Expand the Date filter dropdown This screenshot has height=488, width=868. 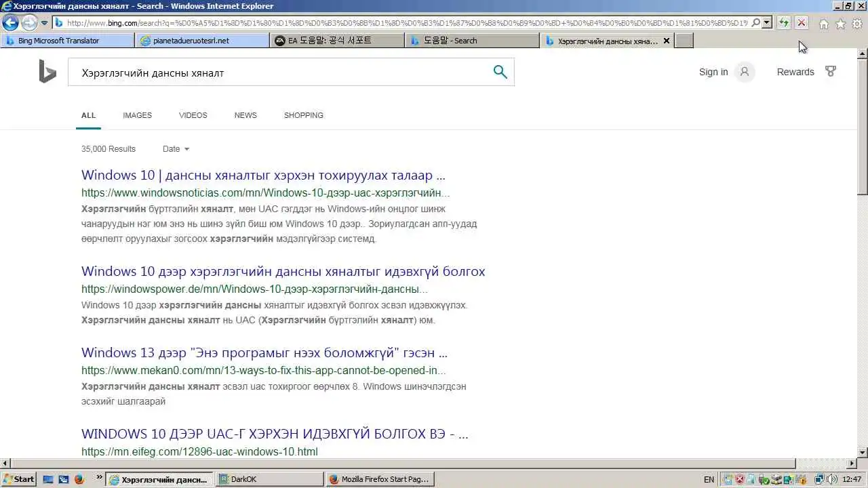click(176, 149)
